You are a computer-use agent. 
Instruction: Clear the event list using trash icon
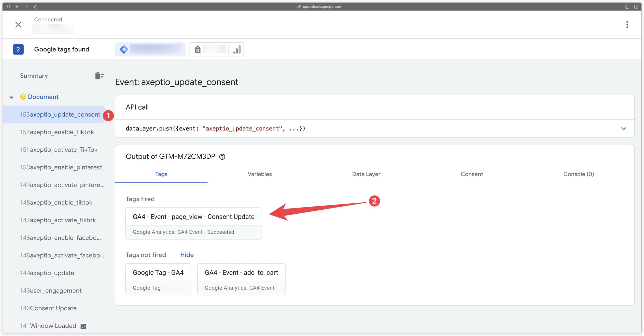click(99, 76)
